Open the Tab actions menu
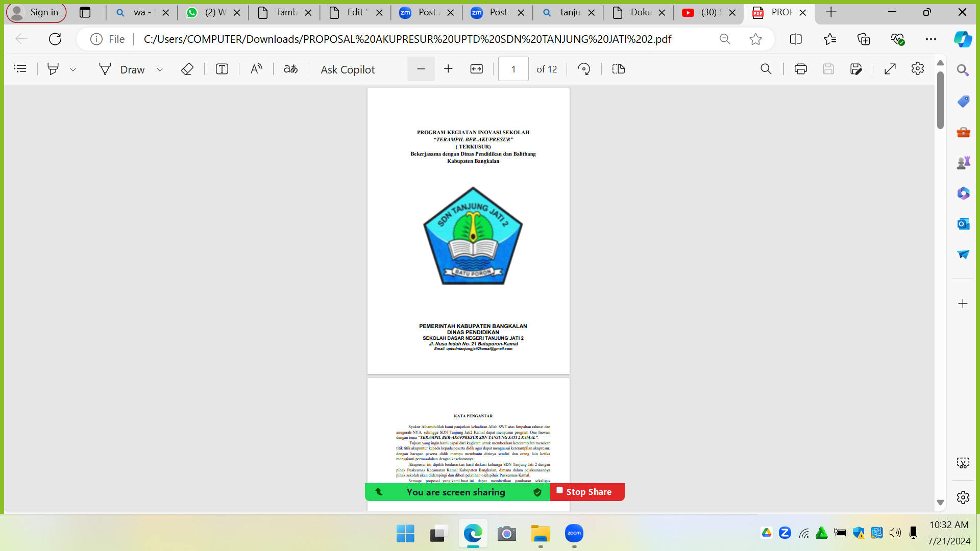This screenshot has width=980, height=551. [85, 12]
